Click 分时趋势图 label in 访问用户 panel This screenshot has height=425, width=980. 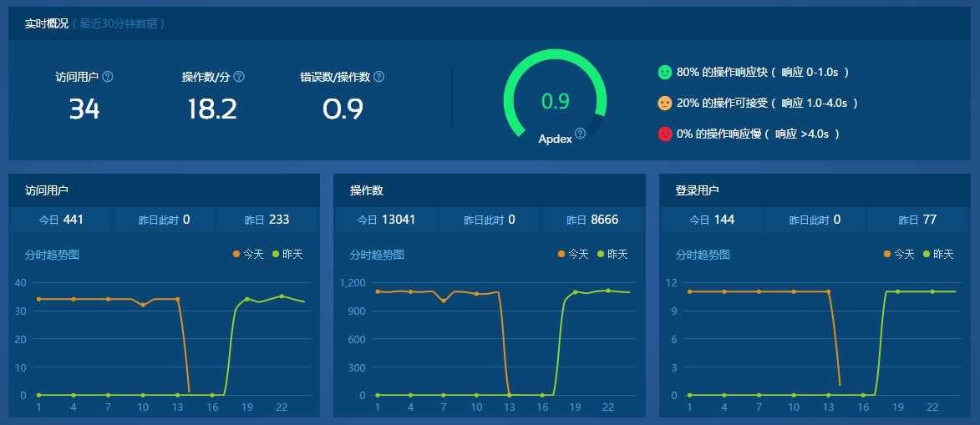tap(52, 255)
